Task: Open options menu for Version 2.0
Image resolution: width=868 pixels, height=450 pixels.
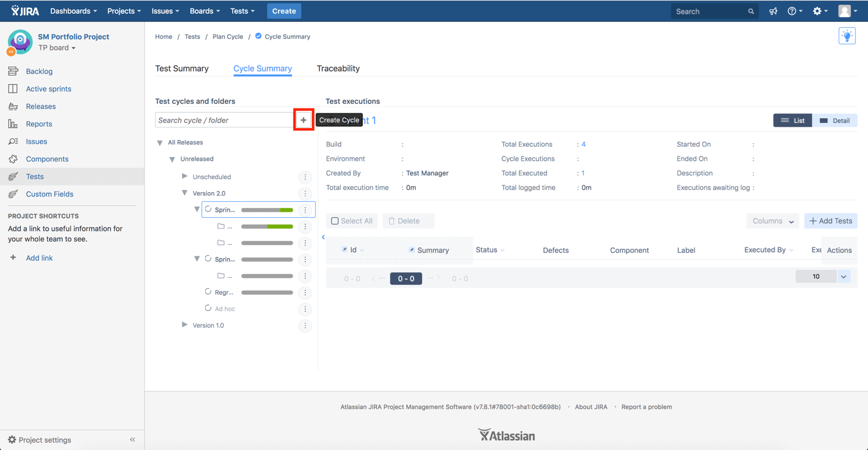Action: [x=305, y=193]
